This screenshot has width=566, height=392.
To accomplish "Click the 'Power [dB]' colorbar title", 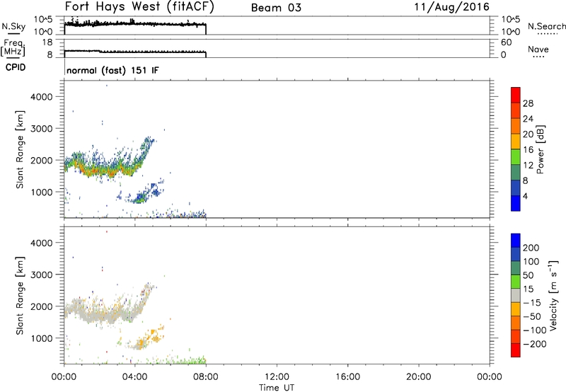I will 540,149.
